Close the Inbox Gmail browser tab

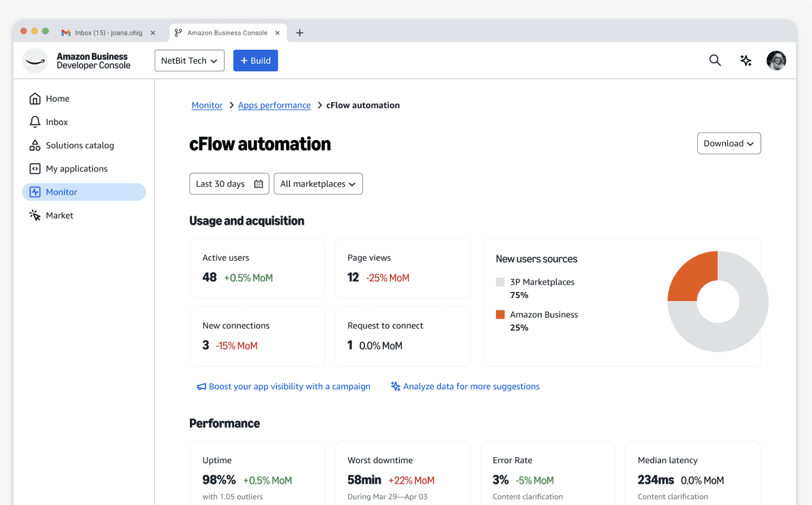[153, 33]
